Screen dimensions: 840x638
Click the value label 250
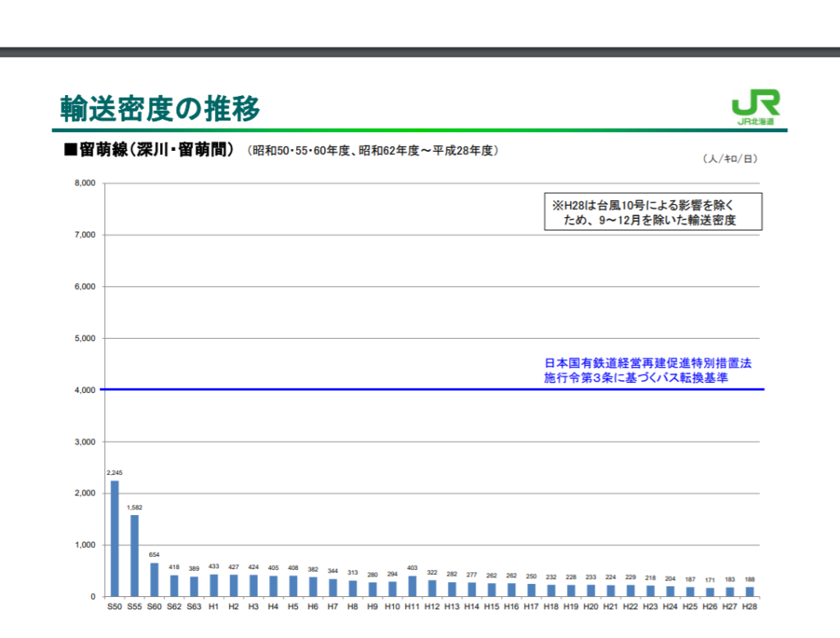click(x=531, y=576)
